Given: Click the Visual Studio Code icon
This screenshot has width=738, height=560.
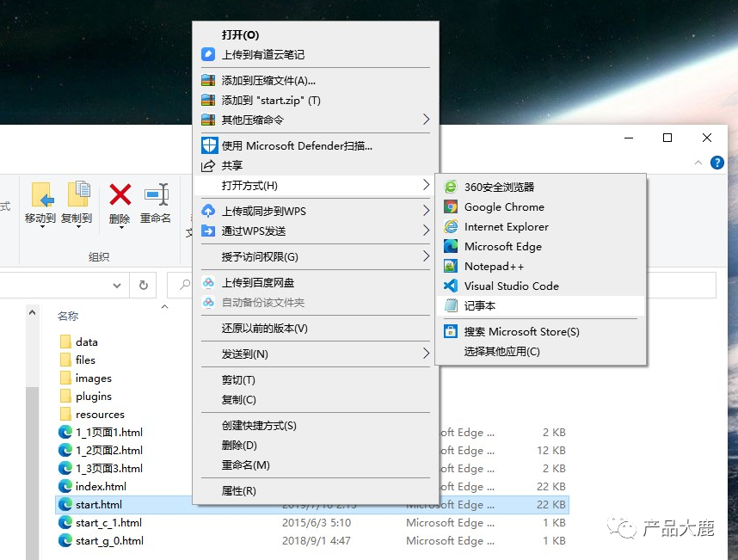Looking at the screenshot, I should [451, 286].
